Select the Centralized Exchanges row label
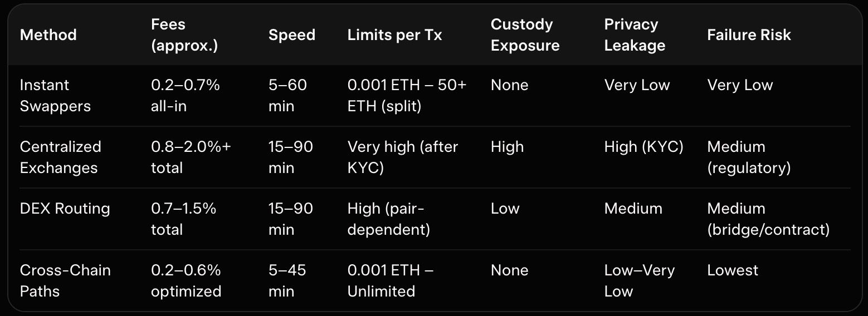Image resolution: width=868 pixels, height=316 pixels. (60, 157)
